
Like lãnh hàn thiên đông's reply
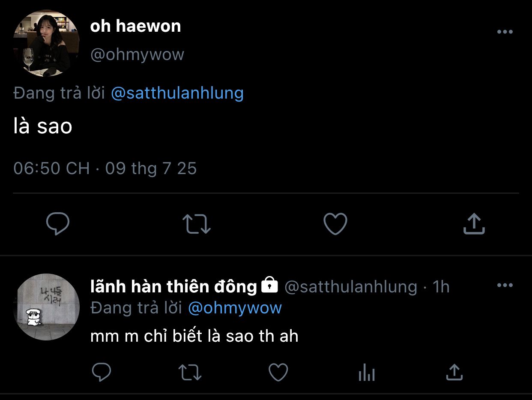[x=278, y=372]
